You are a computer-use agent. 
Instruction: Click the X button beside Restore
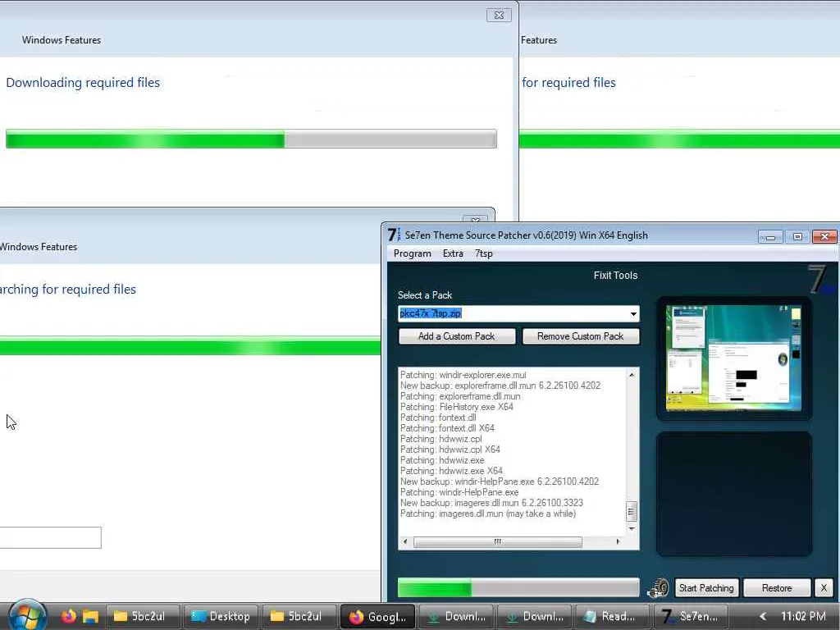[x=824, y=587]
